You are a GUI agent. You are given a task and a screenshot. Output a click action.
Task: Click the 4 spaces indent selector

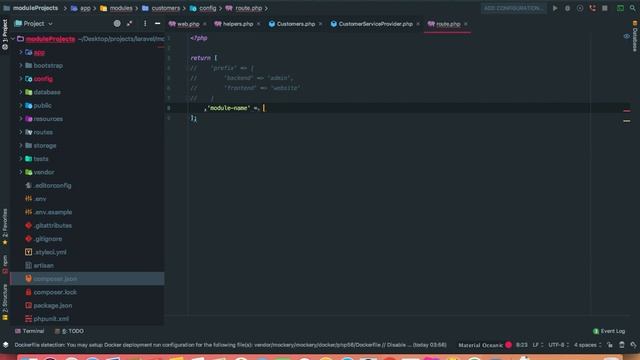click(587, 345)
